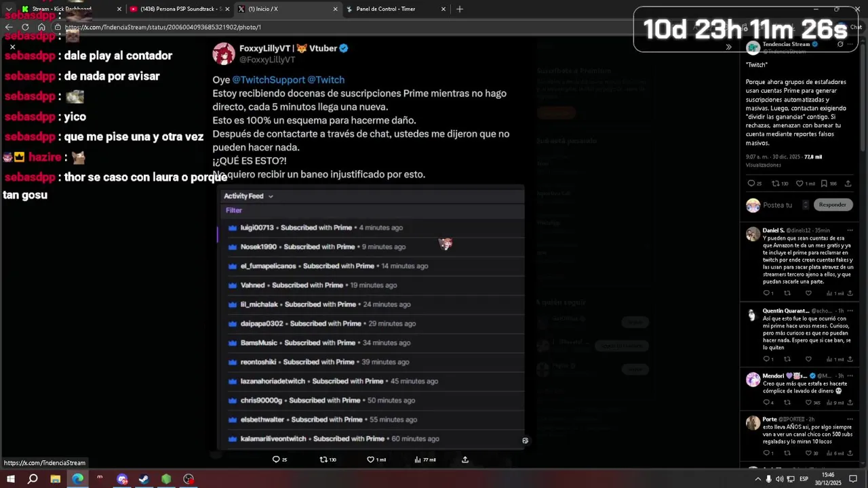This screenshot has height=488, width=868.
Task: Like Daniel S. reply
Action: point(808,293)
